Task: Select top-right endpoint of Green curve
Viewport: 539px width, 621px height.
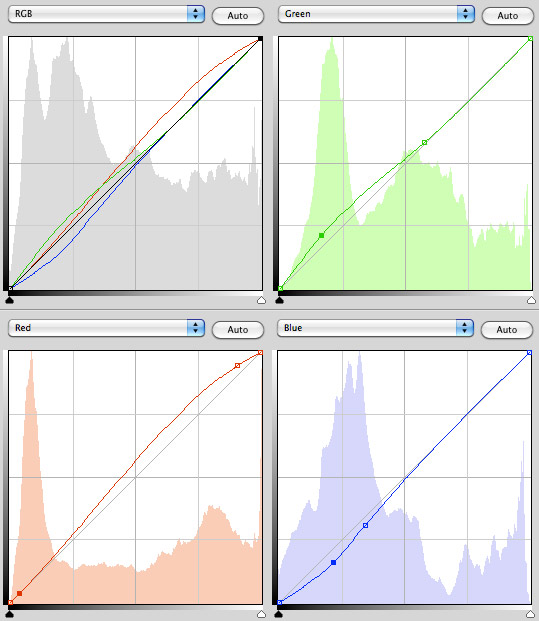Action: click(530, 39)
